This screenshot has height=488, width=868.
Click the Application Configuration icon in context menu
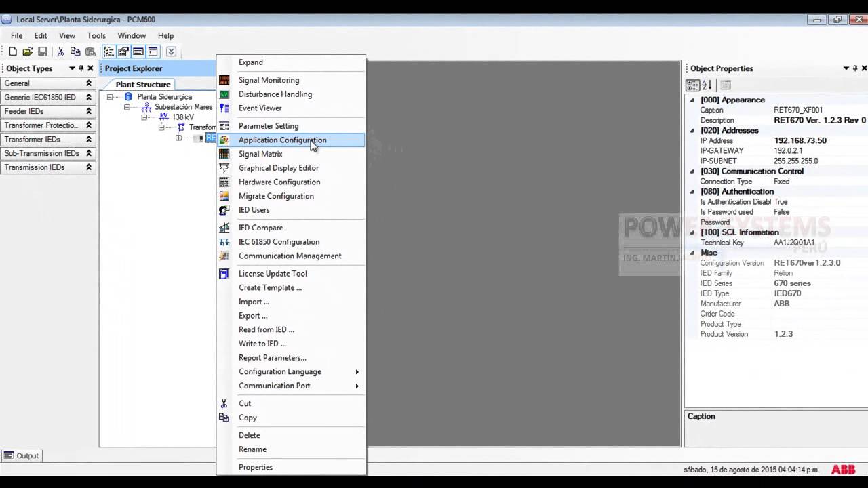pyautogui.click(x=224, y=140)
